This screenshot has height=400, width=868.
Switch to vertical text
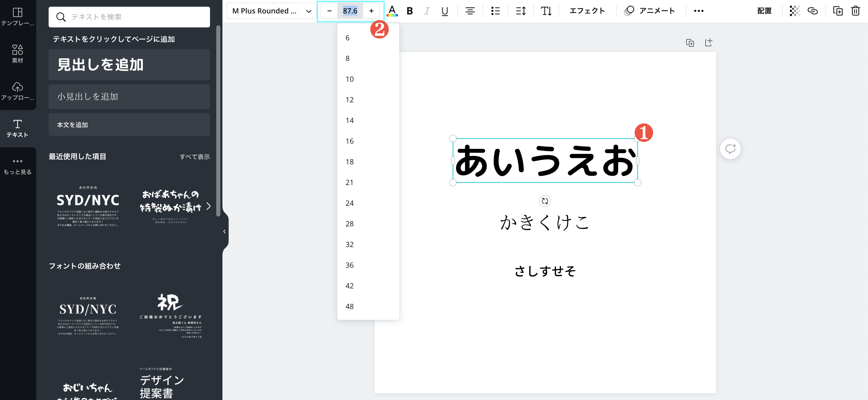(546, 11)
